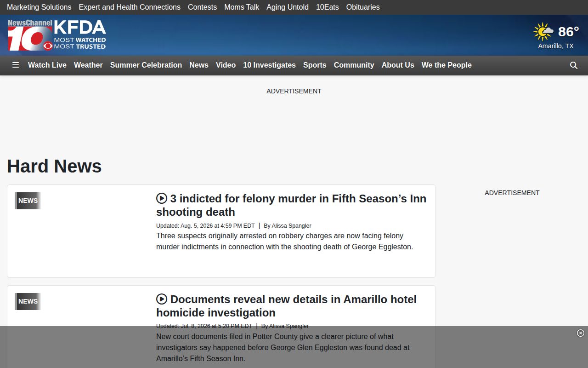
Task: Open Aging Untold link
Action: coord(288,7)
